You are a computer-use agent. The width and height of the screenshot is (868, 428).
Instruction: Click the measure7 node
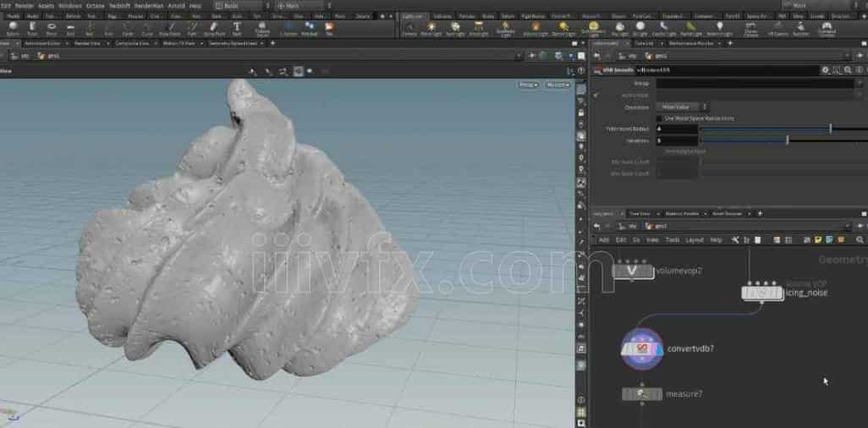tap(642, 393)
